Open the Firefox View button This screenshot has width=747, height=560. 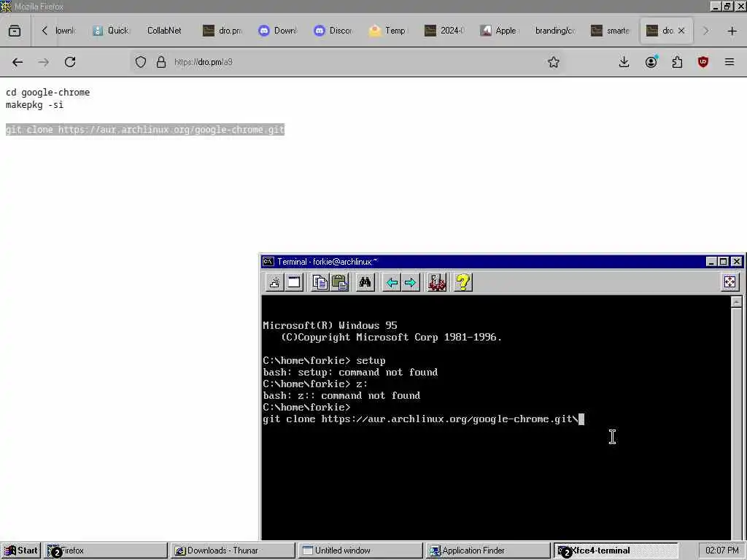point(15,31)
